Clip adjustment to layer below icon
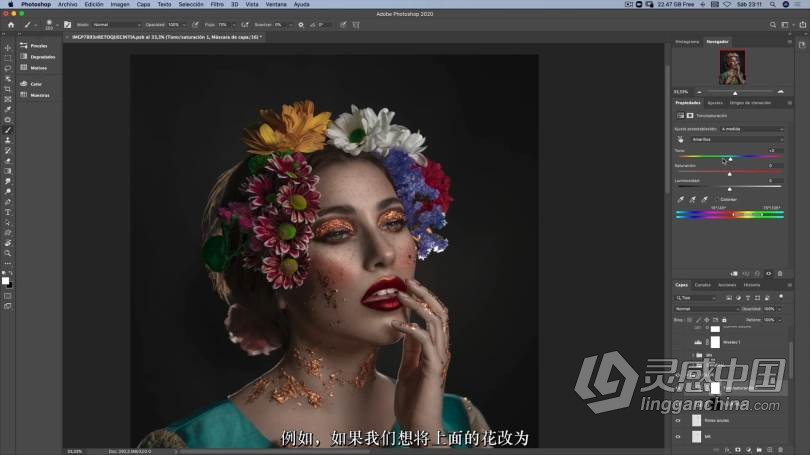 tap(734, 273)
